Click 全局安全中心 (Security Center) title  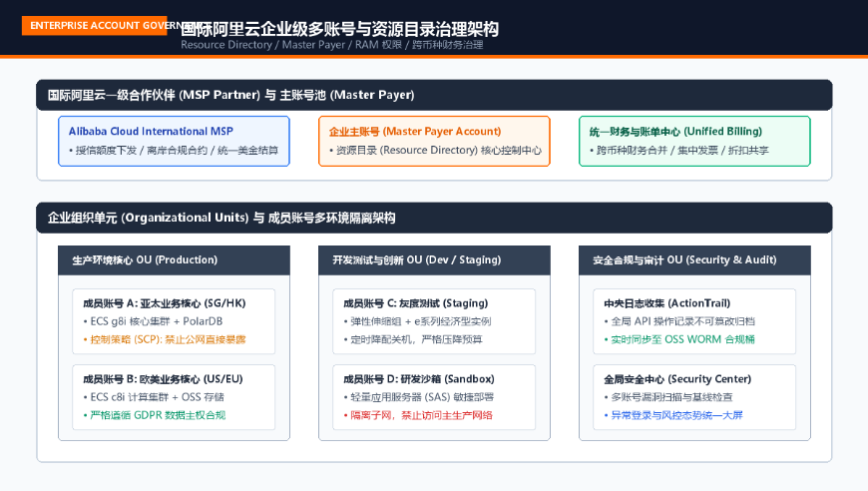point(677,379)
